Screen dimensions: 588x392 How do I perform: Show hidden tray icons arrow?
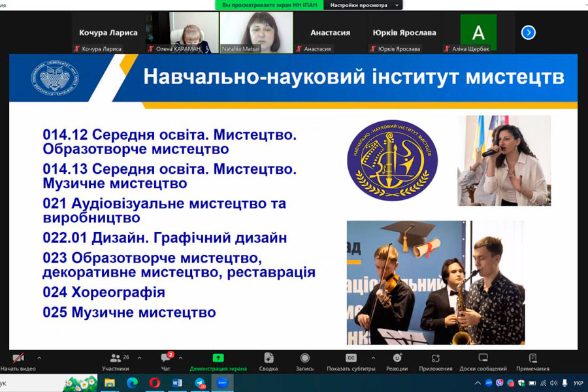[x=478, y=383]
